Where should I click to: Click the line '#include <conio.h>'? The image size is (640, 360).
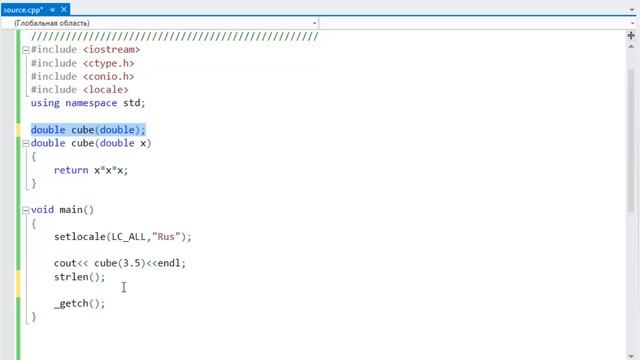(x=82, y=76)
